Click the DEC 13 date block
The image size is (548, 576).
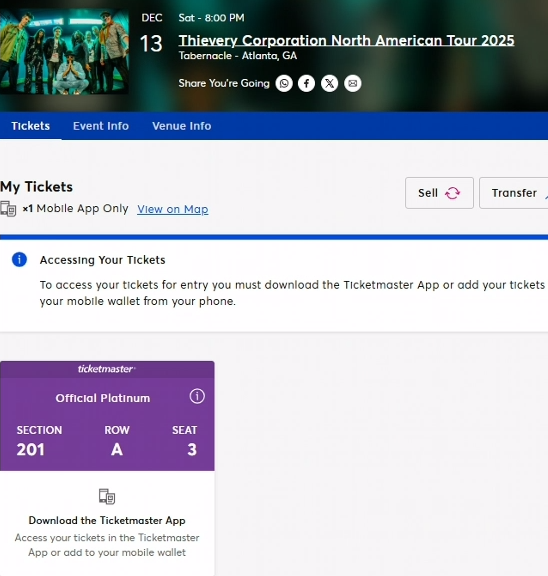pyautogui.click(x=151, y=33)
